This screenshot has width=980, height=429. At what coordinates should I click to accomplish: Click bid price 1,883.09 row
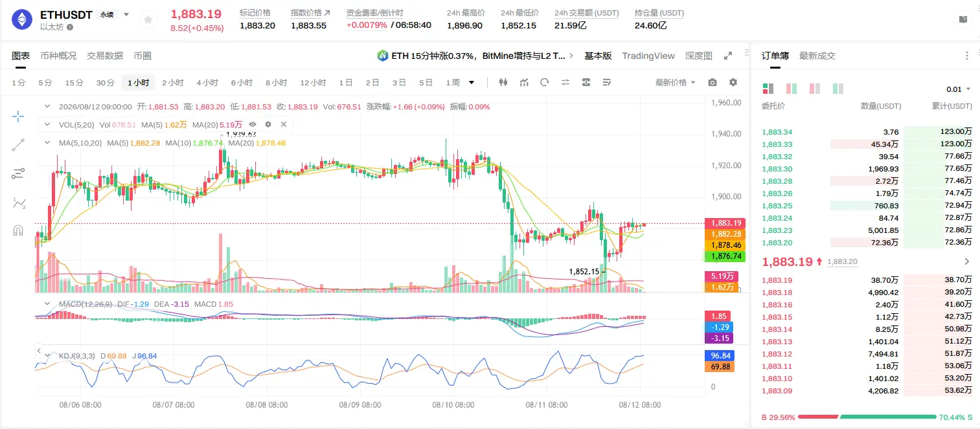tap(867, 391)
